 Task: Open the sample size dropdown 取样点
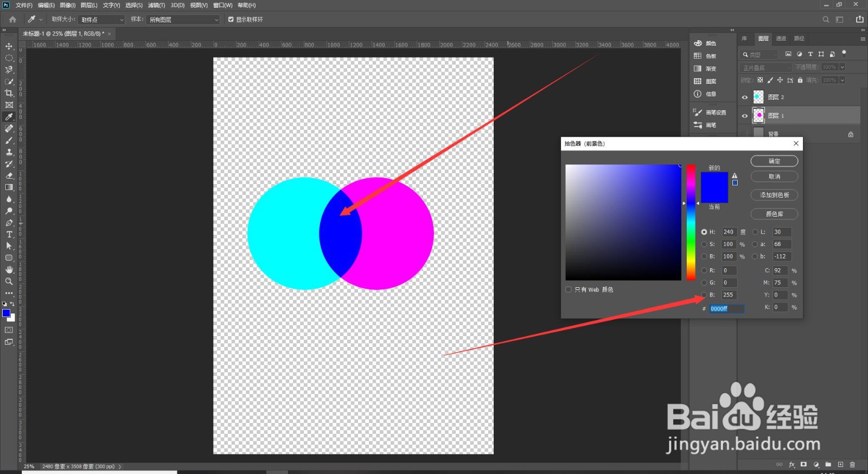click(102, 20)
